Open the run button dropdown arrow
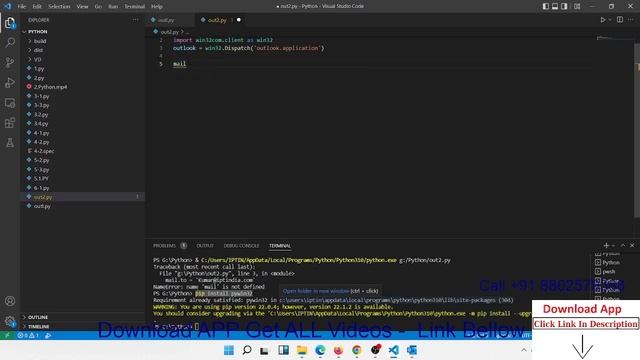The width and height of the screenshot is (640, 360). click(x=610, y=20)
